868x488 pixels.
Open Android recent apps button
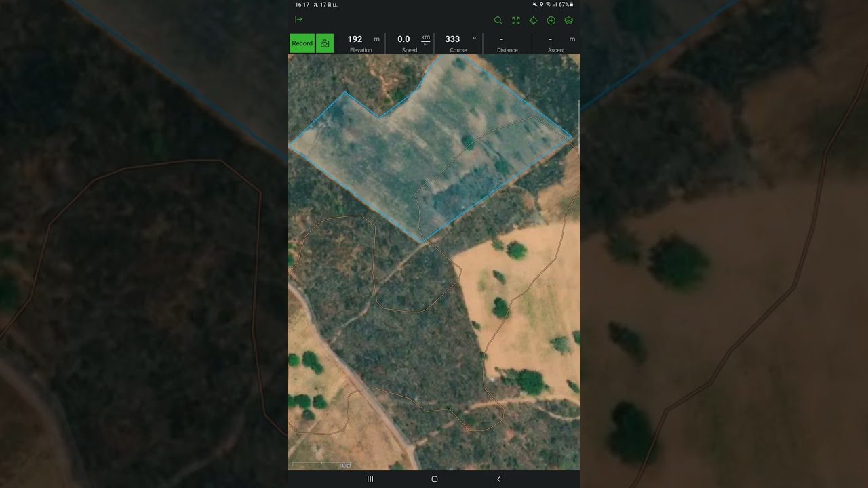pos(370,479)
